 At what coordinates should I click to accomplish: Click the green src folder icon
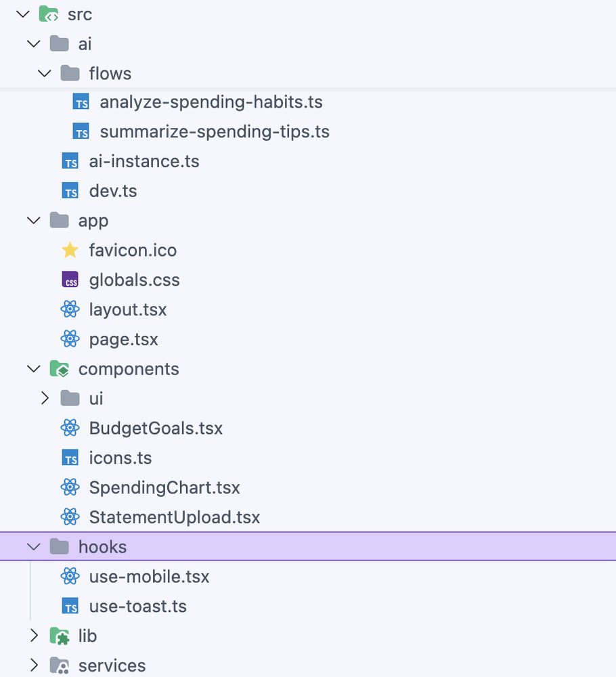coord(49,14)
